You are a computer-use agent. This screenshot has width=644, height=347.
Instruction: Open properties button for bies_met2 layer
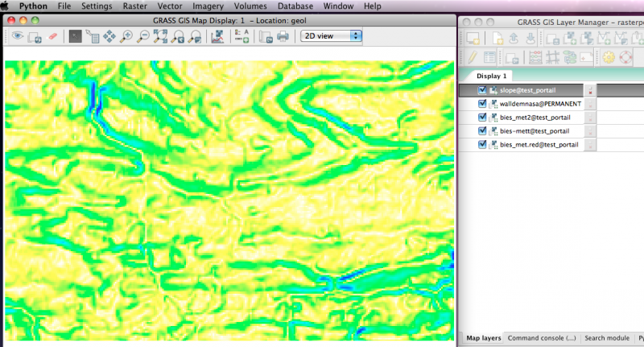[x=590, y=118]
